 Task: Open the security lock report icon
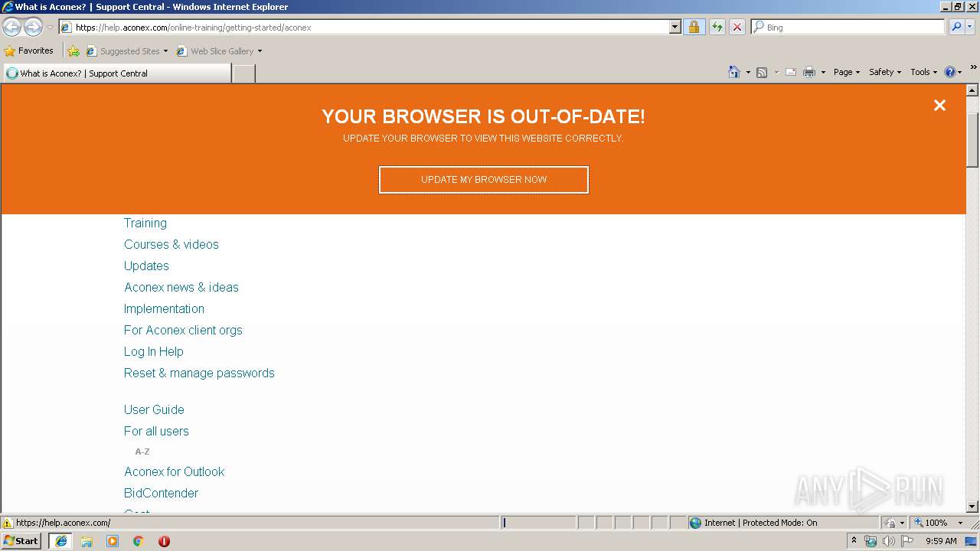(x=694, y=28)
